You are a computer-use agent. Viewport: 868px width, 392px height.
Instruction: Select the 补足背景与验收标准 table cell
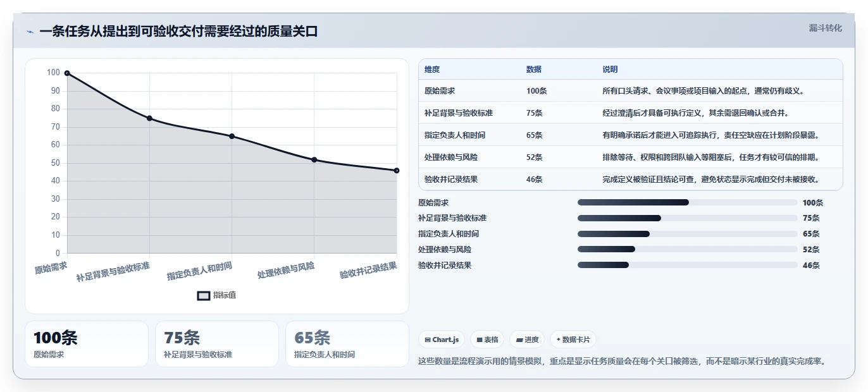point(459,113)
